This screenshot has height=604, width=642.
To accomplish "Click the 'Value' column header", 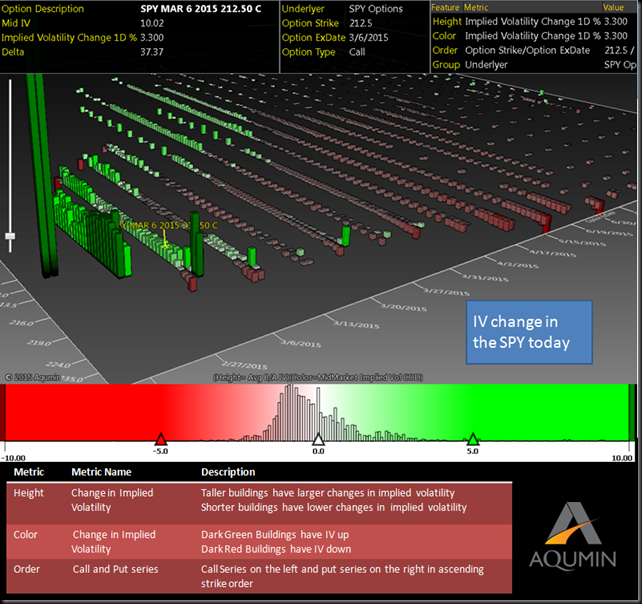I will pyautogui.click(x=613, y=7).
